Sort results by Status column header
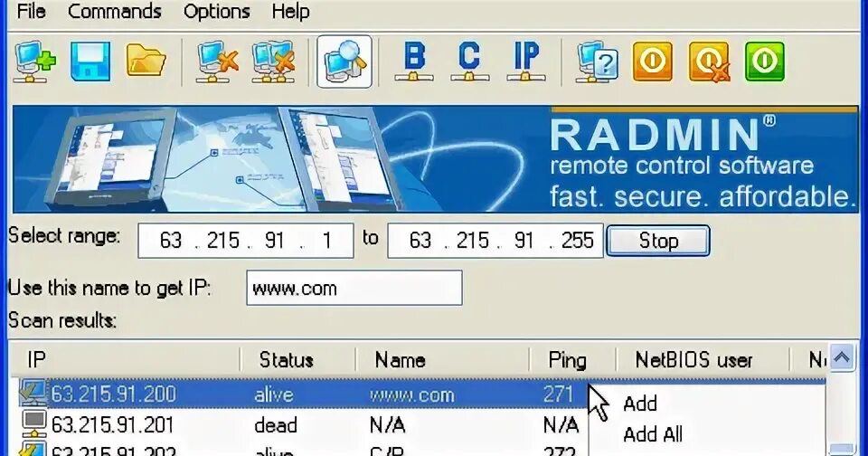 (297, 360)
